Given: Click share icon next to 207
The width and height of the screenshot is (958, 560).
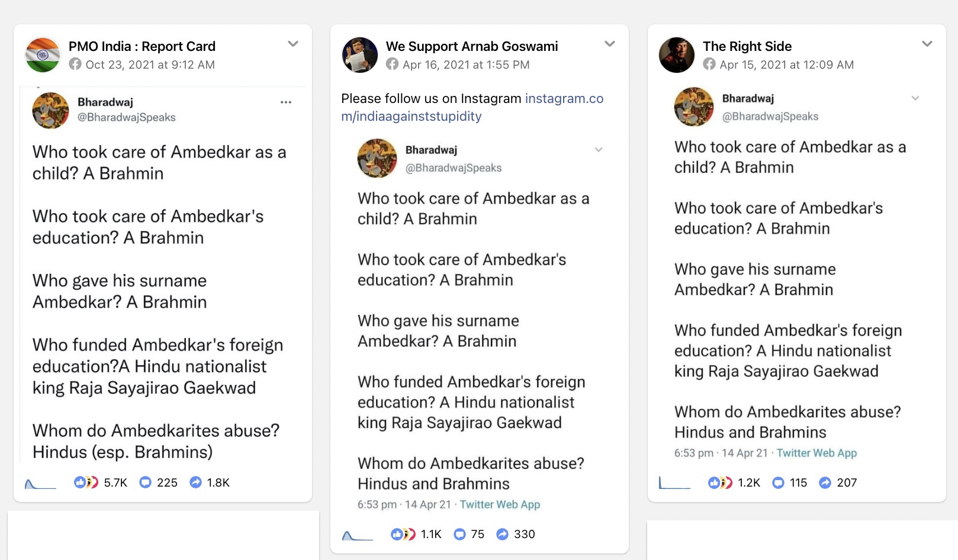Looking at the screenshot, I should [825, 482].
